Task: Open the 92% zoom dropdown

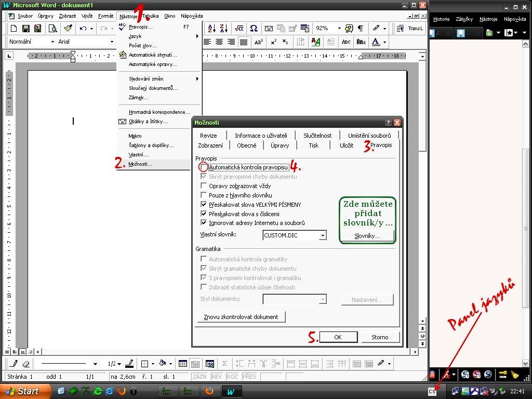Action: click(339, 29)
